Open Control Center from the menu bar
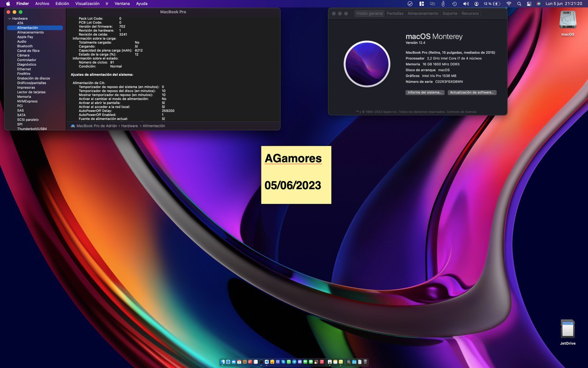588x368 pixels. (x=529, y=3)
